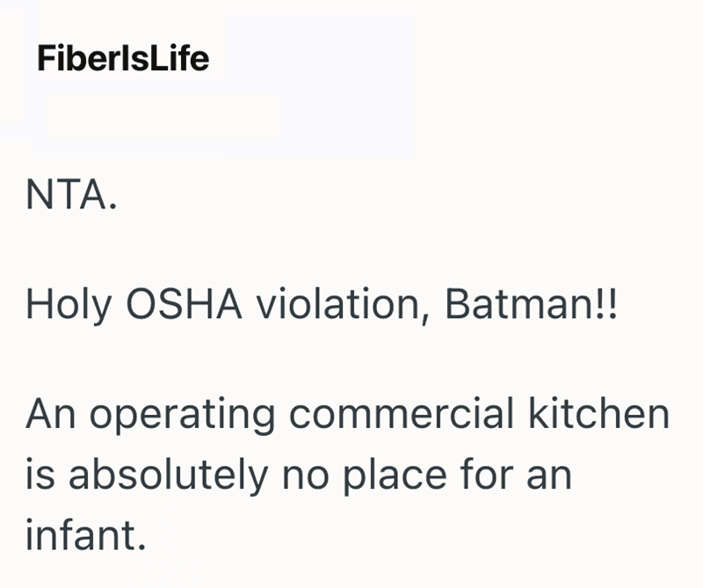This screenshot has width=703, height=588.
Task: Open the FiberIsLife user profile
Action: point(123,58)
